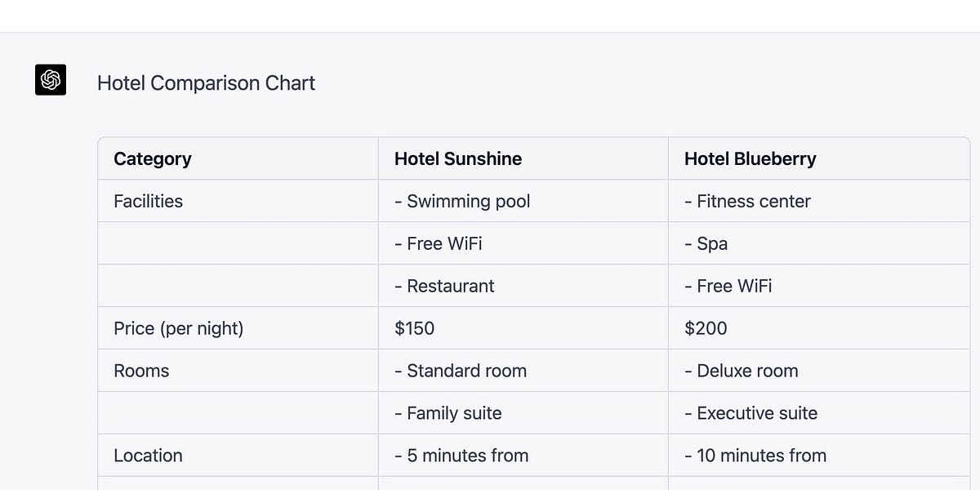Click the Executive suite cell
The image size is (980, 490).
(x=751, y=413)
